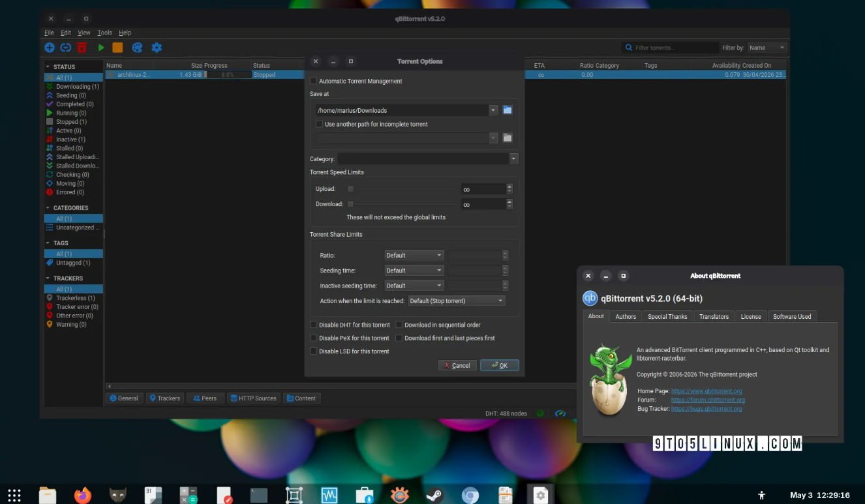Click the orange Stop torrent icon
The width and height of the screenshot is (865, 504).
click(x=117, y=48)
